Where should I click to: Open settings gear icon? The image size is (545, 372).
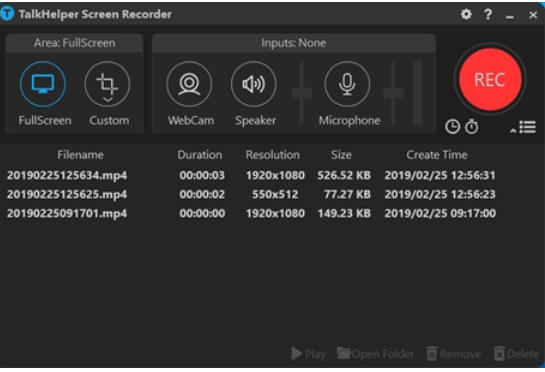point(466,14)
